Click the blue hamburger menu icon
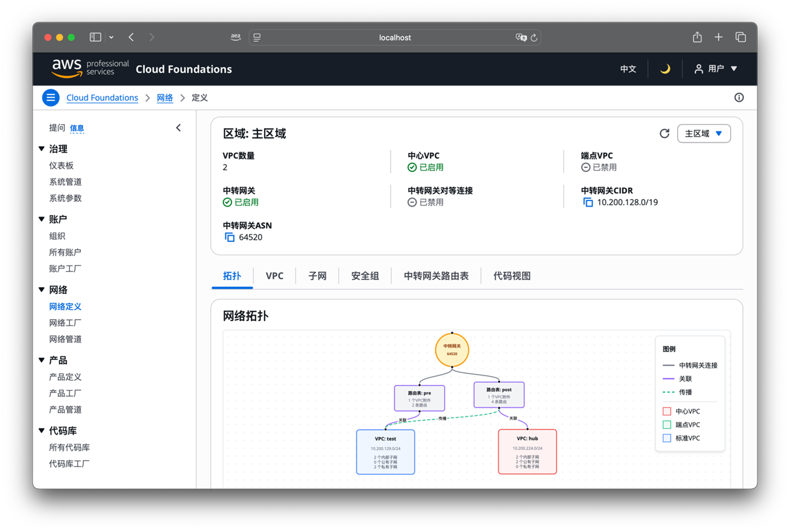 pyautogui.click(x=51, y=98)
